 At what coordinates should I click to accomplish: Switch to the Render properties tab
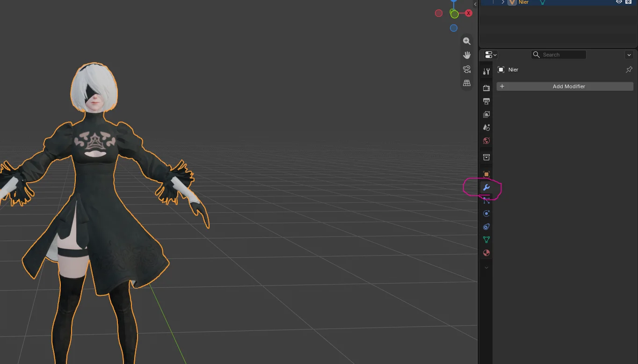pyautogui.click(x=486, y=88)
